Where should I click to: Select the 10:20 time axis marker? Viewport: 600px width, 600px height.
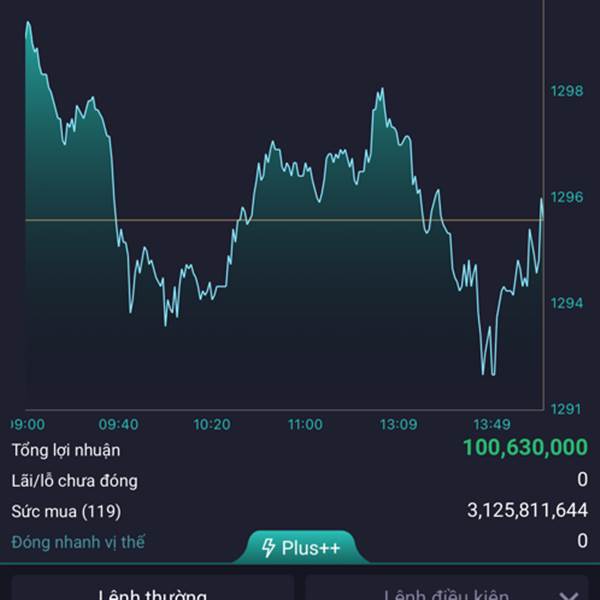pos(212,424)
